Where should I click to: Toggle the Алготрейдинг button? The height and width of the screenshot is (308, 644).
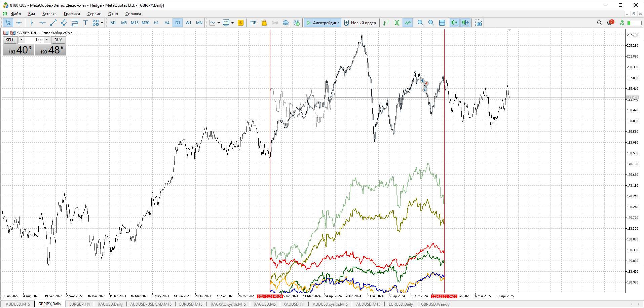[x=323, y=23]
